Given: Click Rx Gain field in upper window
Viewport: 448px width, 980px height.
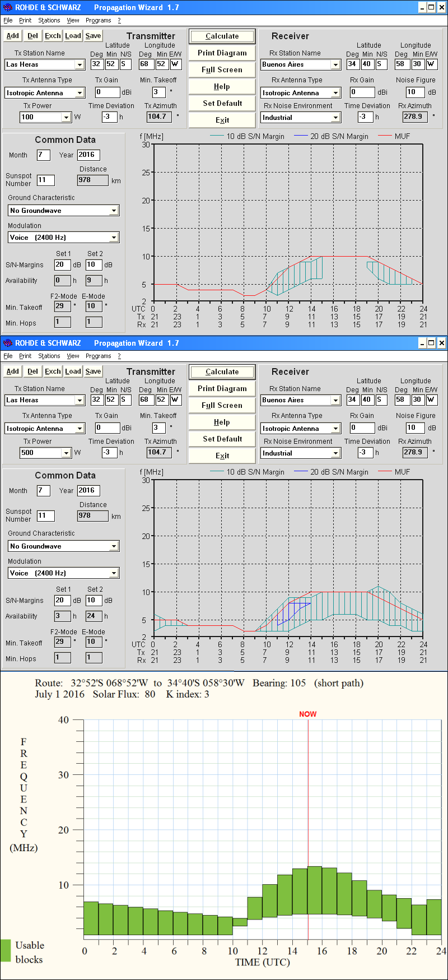Looking at the screenshot, I should tap(362, 92).
